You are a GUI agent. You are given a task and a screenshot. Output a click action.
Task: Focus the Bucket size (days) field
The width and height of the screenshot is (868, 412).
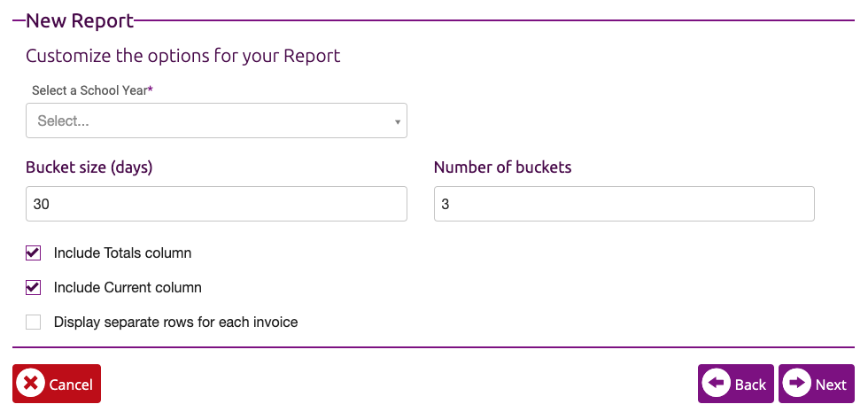pyautogui.click(x=216, y=204)
